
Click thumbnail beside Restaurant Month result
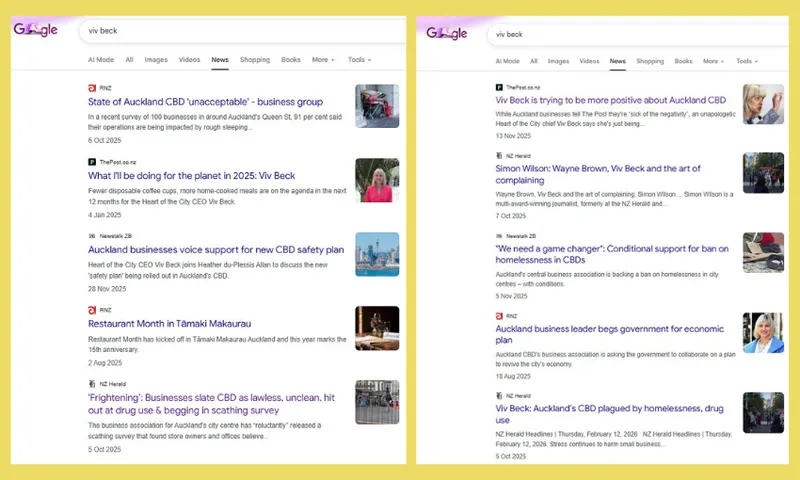377,328
